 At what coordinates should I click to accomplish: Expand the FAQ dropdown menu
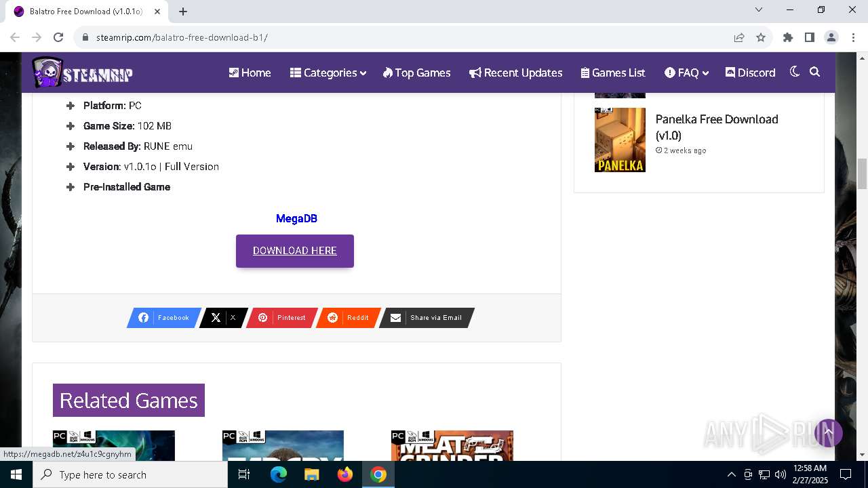coord(686,73)
